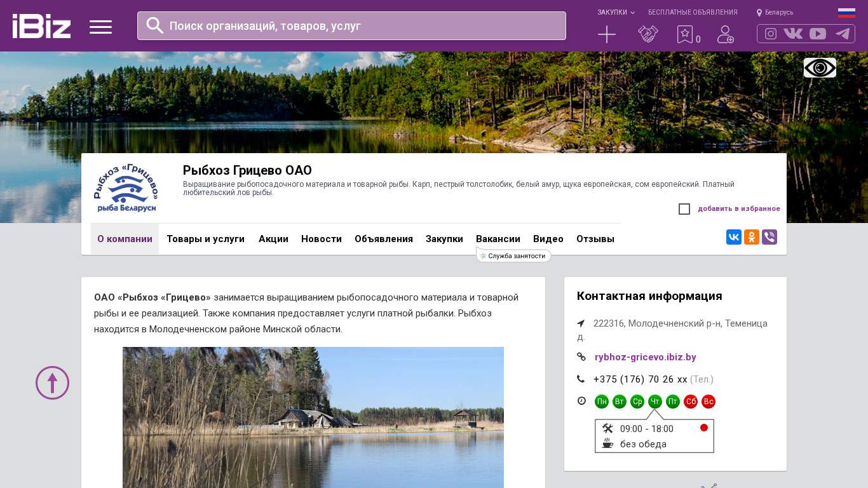Click the website link chain icon
The width and height of the screenshot is (868, 488).
(581, 357)
